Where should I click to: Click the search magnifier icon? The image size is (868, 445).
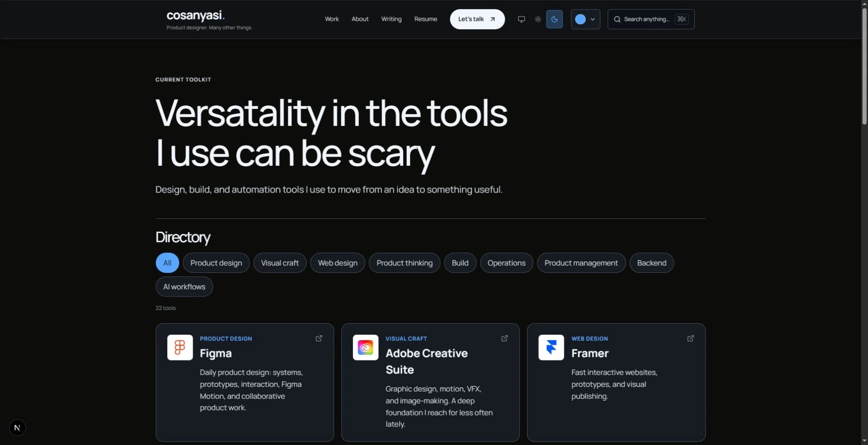pyautogui.click(x=617, y=19)
